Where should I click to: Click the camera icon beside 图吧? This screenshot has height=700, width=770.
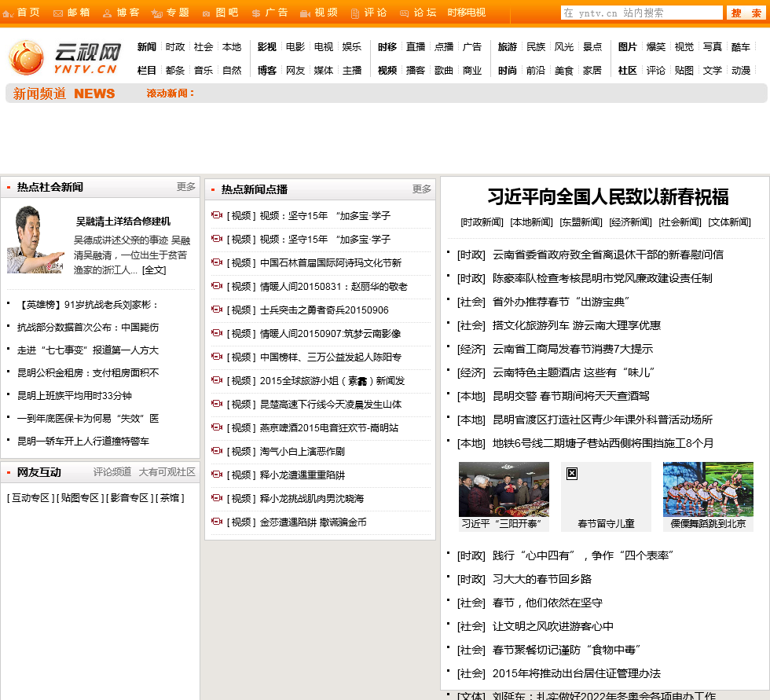206,13
